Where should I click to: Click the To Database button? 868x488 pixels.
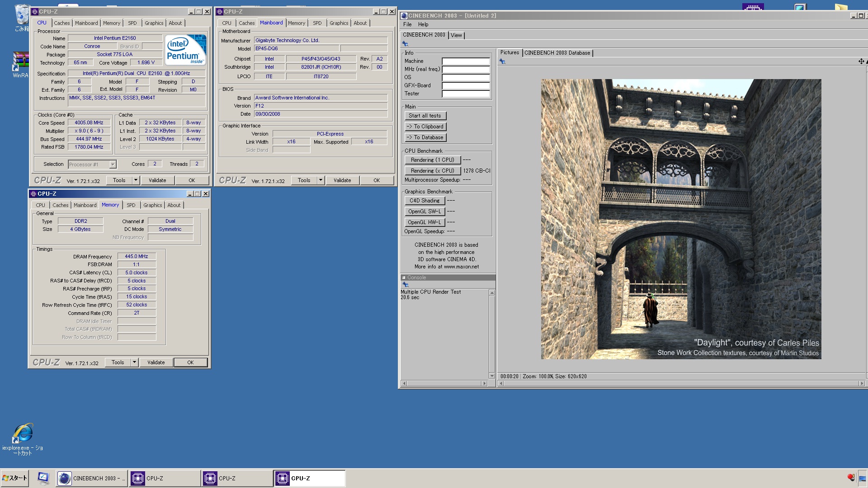(425, 137)
